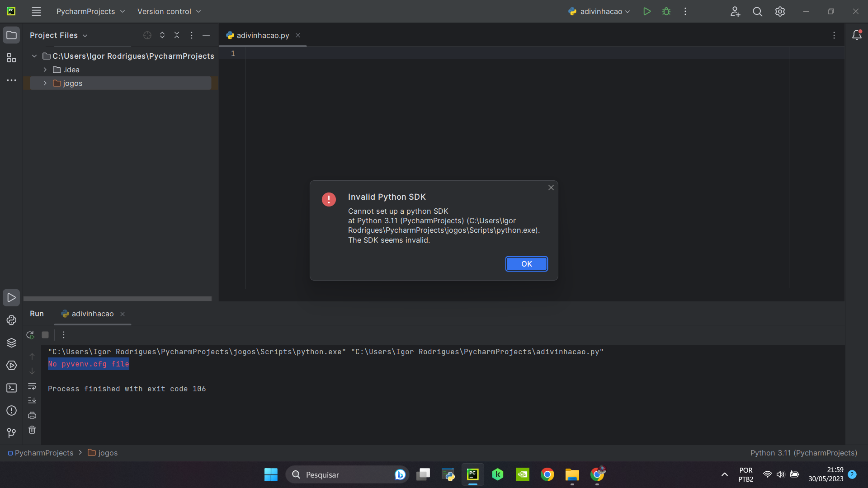This screenshot has width=868, height=488.
Task: Open more run actions menu
Action: (685, 11)
